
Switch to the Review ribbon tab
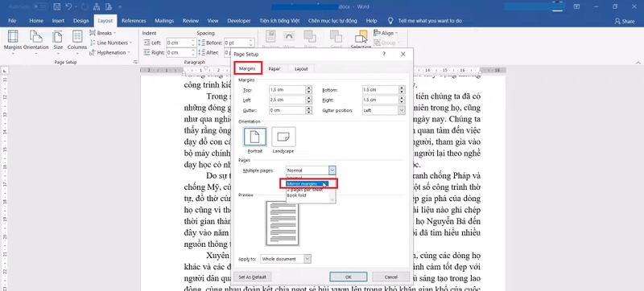click(191, 20)
